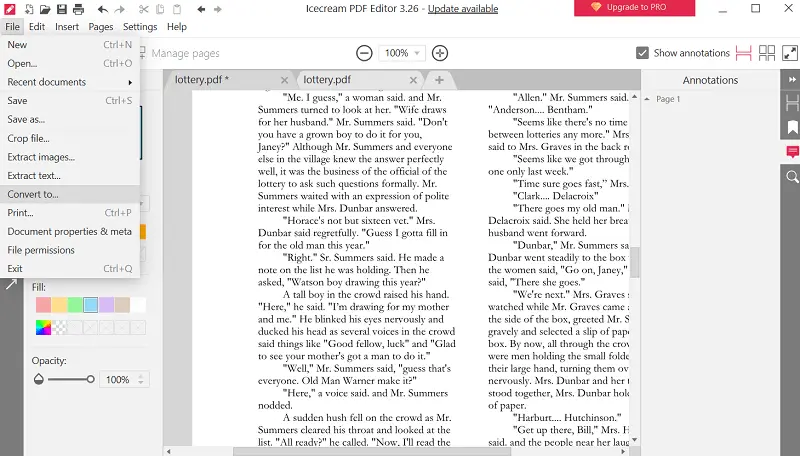This screenshot has height=456, width=800.
Task: Add a new tab with plus button
Action: tap(439, 80)
